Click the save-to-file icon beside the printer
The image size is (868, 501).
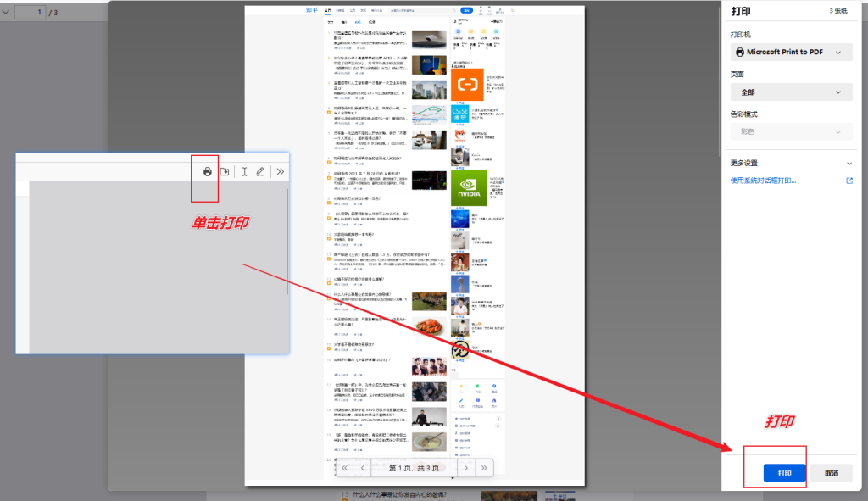[225, 172]
